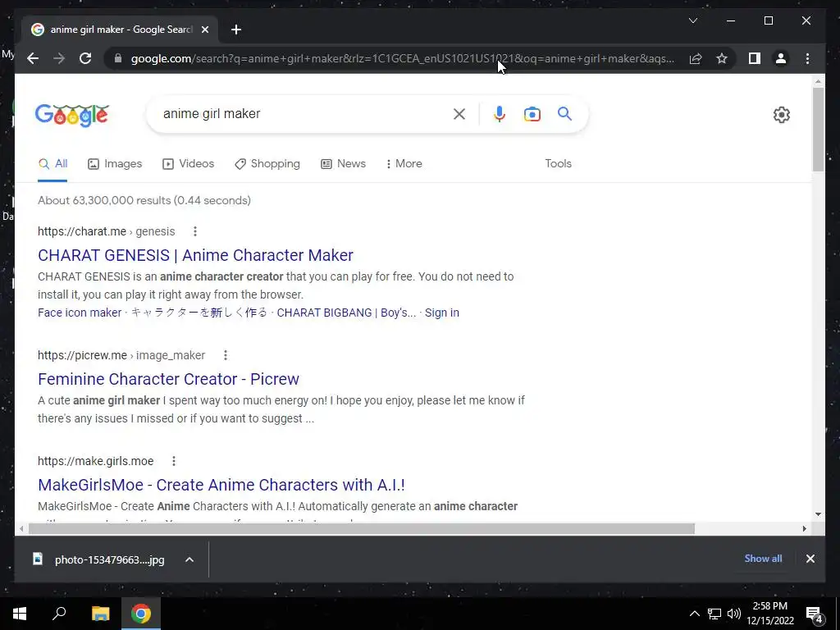The image size is (840, 630).
Task: Open options for the charat.me result
Action: click(195, 231)
